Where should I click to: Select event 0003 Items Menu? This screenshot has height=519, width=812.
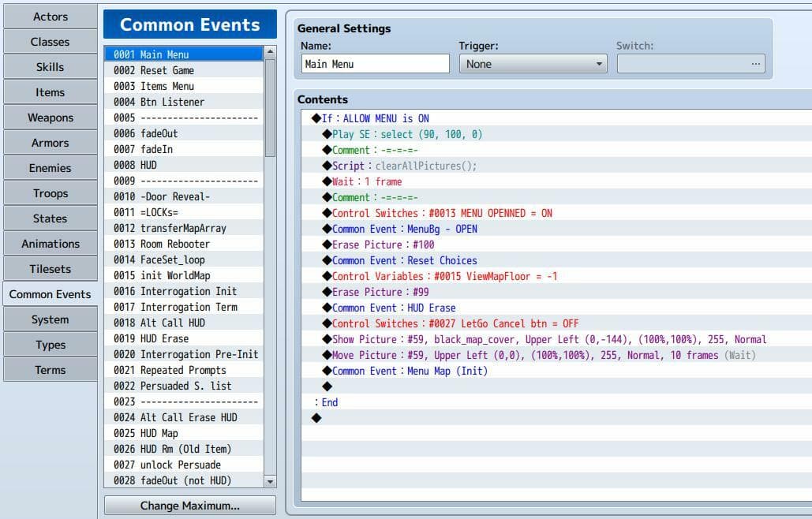click(184, 86)
